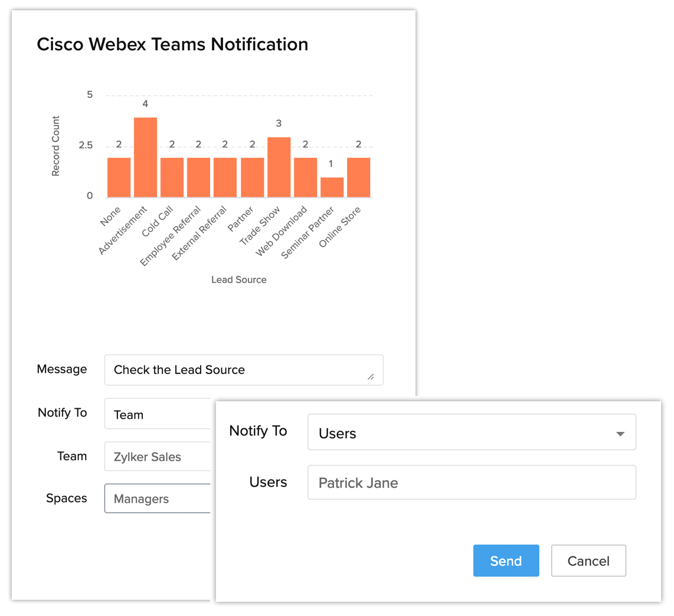
Task: Click the Seminar Partner bar
Action: pyautogui.click(x=332, y=187)
